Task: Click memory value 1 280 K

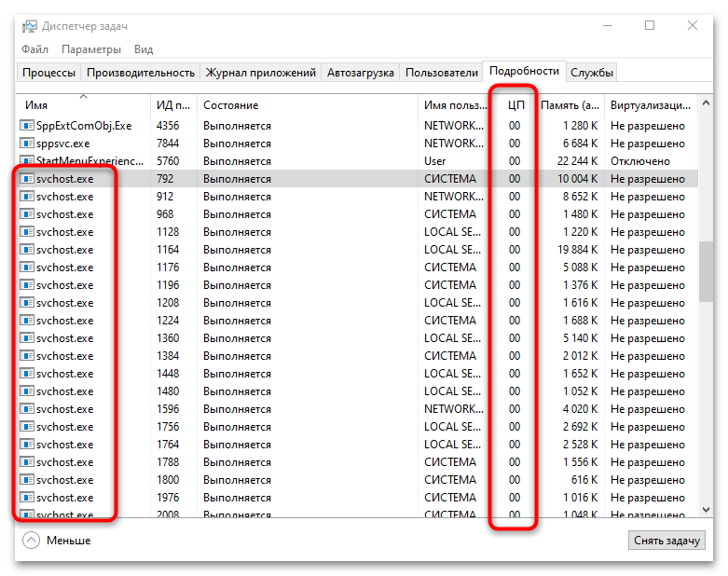Action: coord(580,126)
